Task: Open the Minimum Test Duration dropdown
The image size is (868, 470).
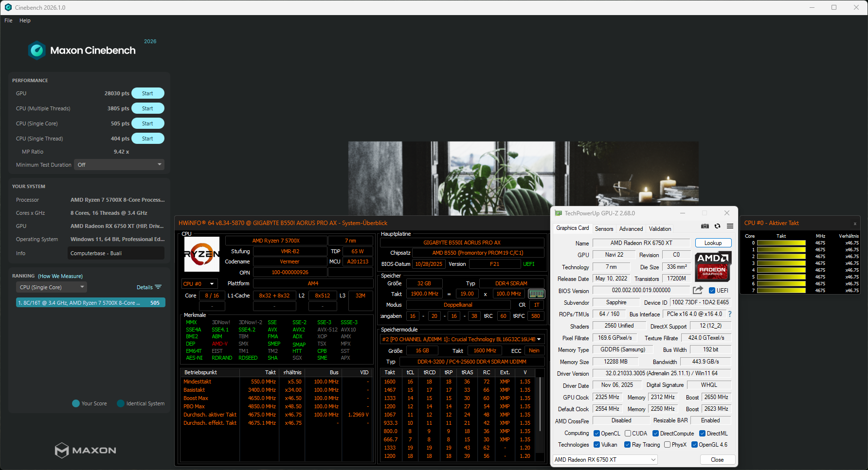Action: tap(119, 165)
